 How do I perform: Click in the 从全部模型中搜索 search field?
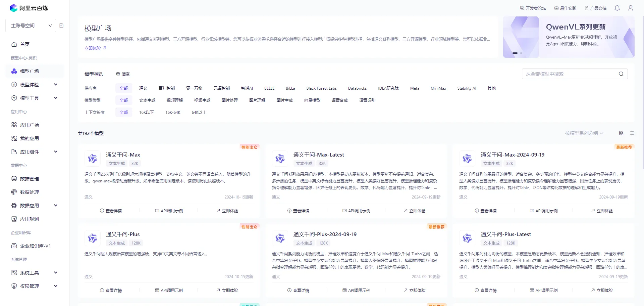(575, 74)
